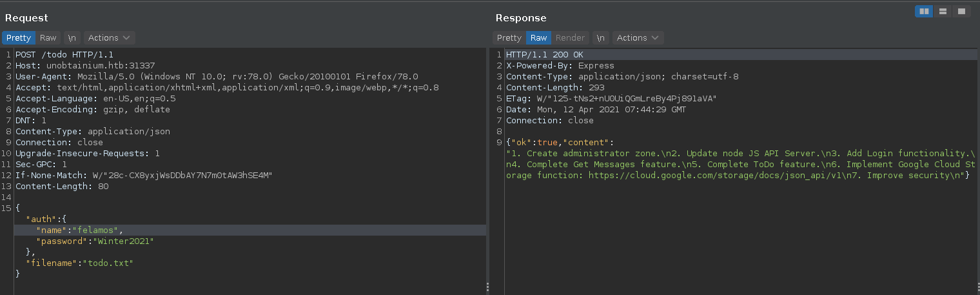
Task: Switch to side-by-side panel layout icon
Action: [925, 12]
